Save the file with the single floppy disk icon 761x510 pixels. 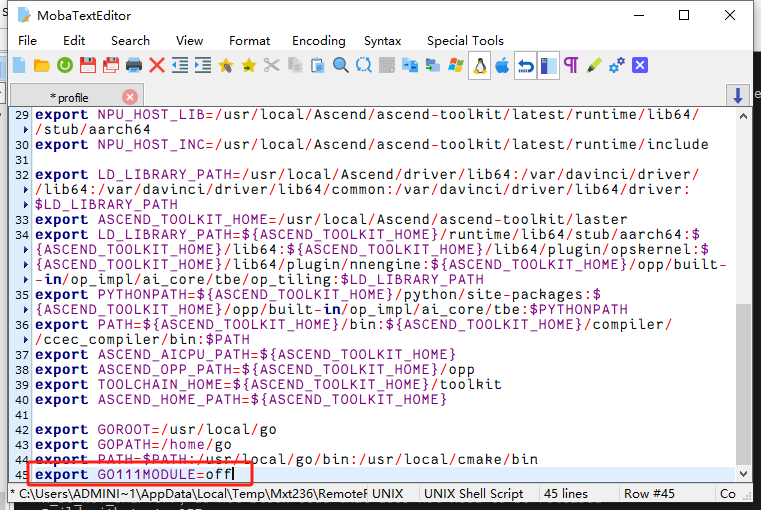88,66
